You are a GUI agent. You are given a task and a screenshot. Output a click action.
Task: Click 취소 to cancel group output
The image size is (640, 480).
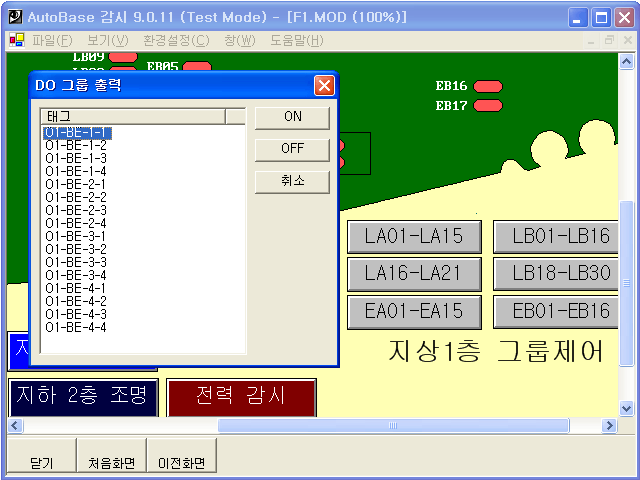(292, 181)
